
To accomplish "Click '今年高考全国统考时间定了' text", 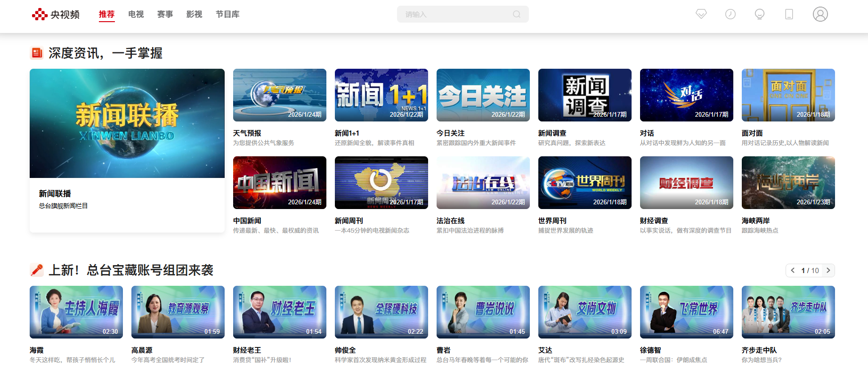I will [168, 360].
